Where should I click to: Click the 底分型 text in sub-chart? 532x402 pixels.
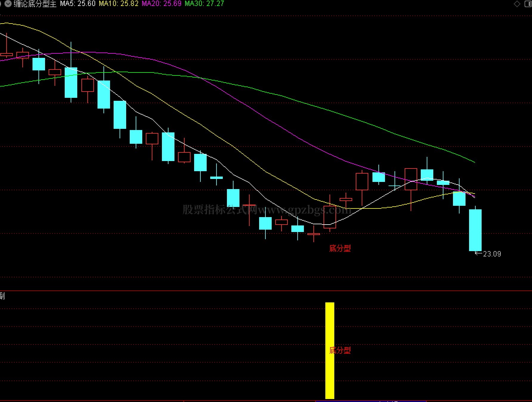coord(340,350)
